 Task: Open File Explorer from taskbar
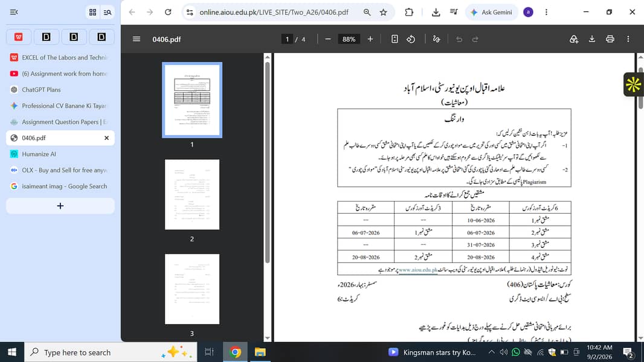coord(260,352)
